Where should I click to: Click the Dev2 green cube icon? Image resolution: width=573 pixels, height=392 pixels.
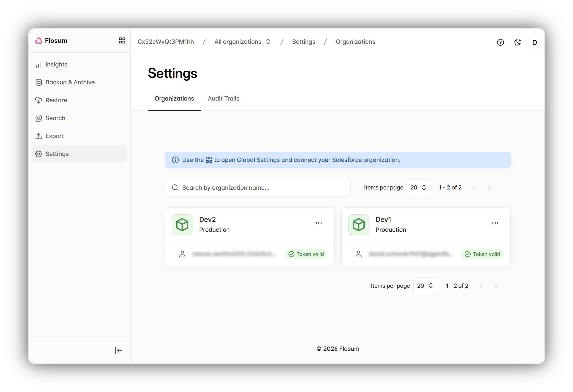click(182, 225)
